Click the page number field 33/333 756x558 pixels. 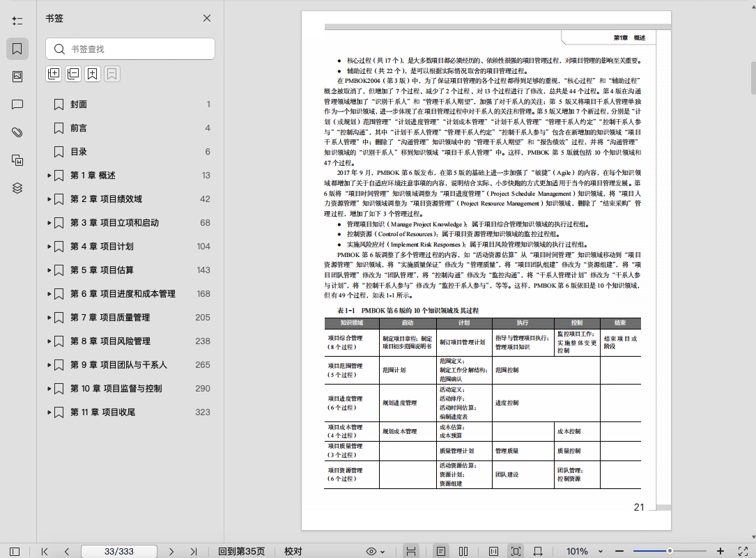pyautogui.click(x=119, y=551)
